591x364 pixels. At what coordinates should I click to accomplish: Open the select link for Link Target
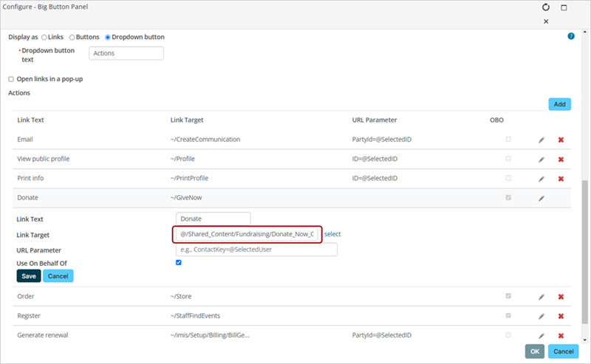[x=332, y=234]
